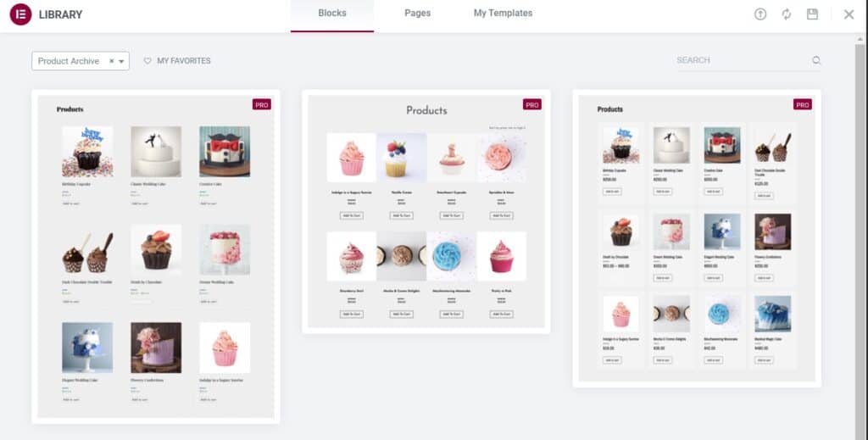Toggle the My Favorites heart icon
Image resolution: width=868 pixels, height=440 pixels.
click(x=147, y=61)
